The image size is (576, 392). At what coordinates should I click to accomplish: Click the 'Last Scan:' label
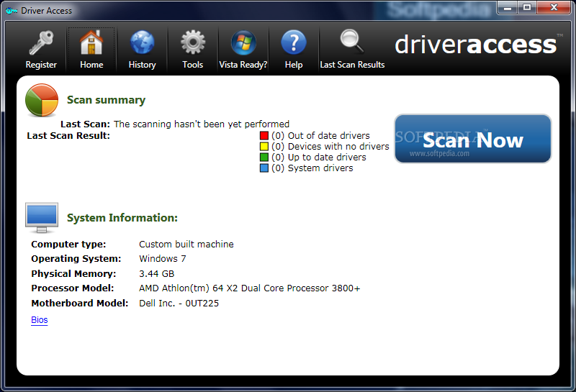pos(85,124)
